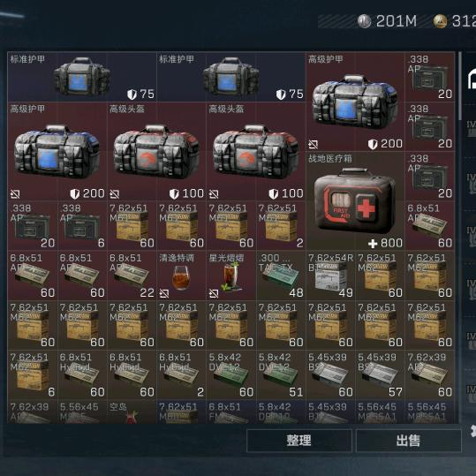Select the 清逸特调 drink item

181,276
